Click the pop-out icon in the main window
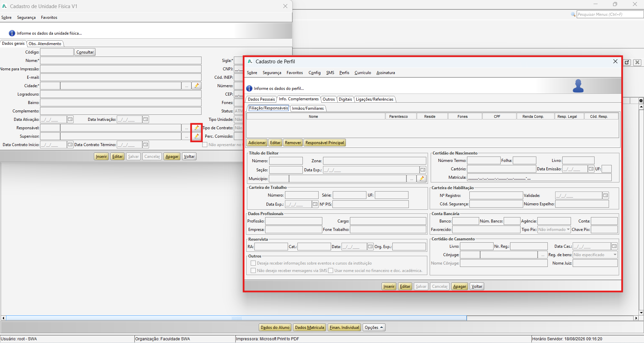 pos(627,62)
